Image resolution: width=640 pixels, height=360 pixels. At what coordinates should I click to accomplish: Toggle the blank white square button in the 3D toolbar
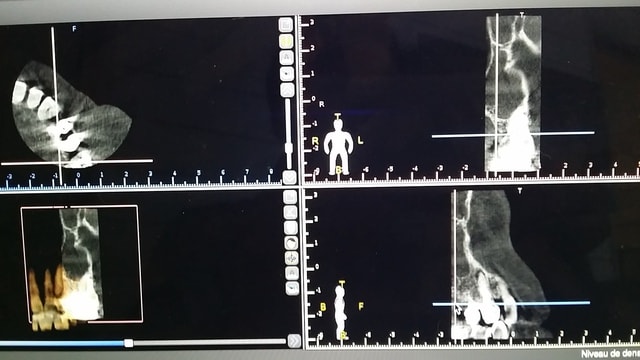[291, 227]
